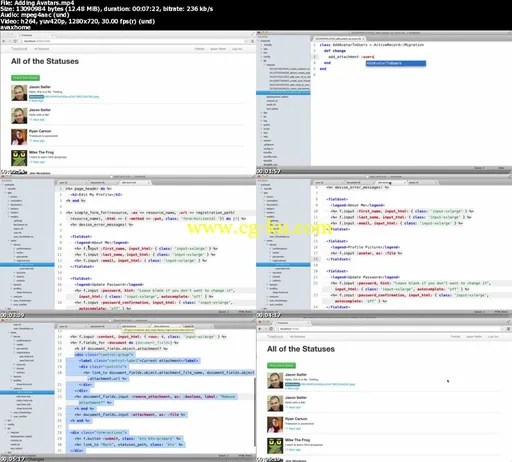This screenshot has width=512, height=462.
Task: Click Treebook brand link in first browser frame
Action: point(19,49)
